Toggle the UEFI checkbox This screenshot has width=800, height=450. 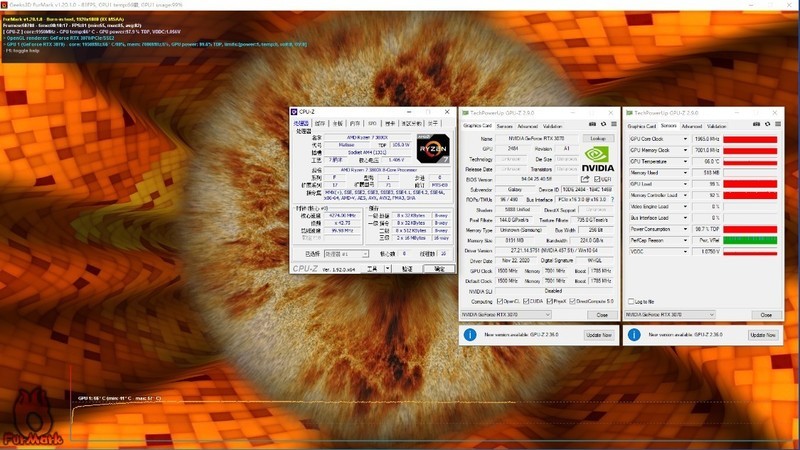click(597, 179)
